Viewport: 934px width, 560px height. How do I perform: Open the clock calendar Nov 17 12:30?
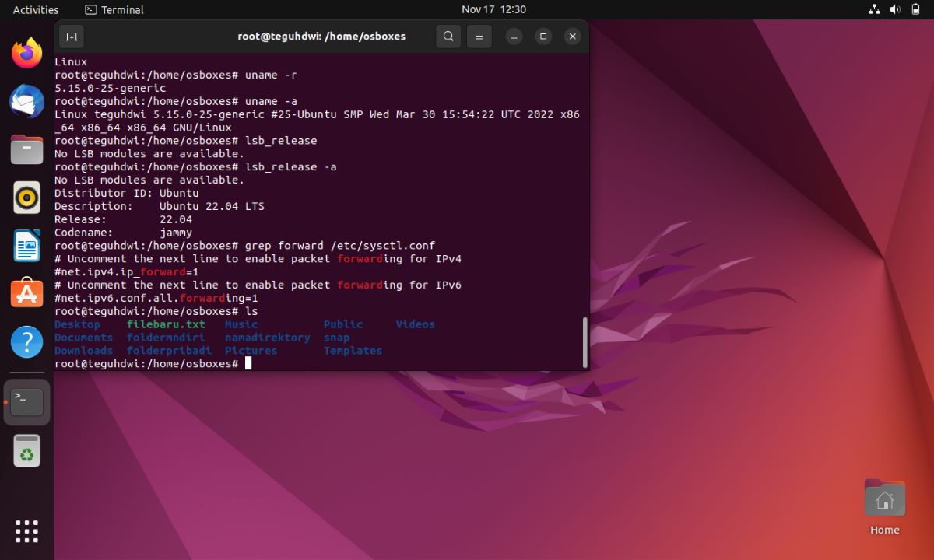(x=493, y=9)
